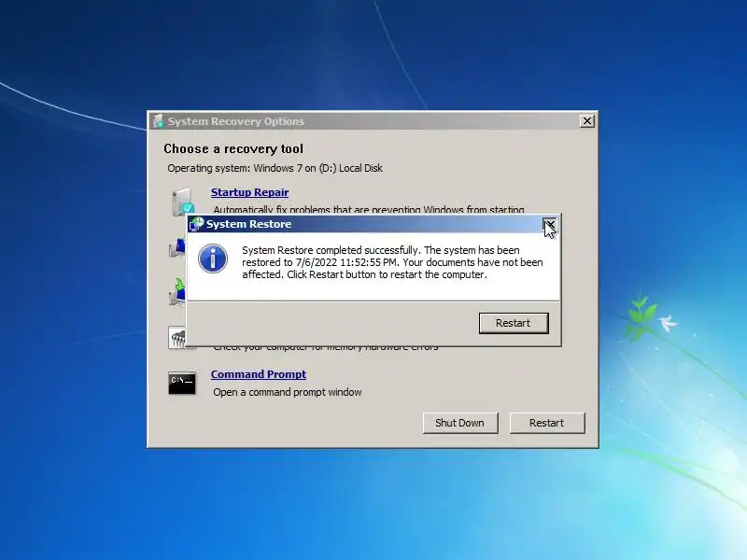Click the Command Prompt icon
The height and width of the screenshot is (560, 747).
tap(182, 384)
